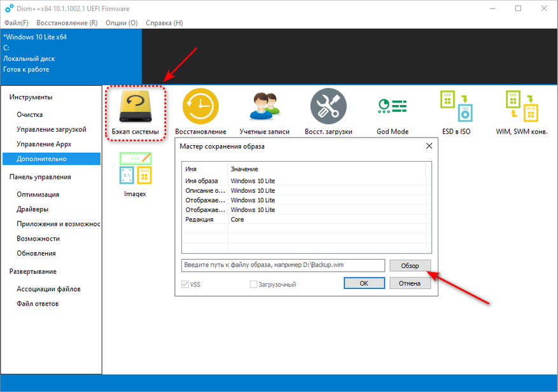Open Управление загрузкой section
This screenshot has width=558, height=392.
(x=52, y=129)
